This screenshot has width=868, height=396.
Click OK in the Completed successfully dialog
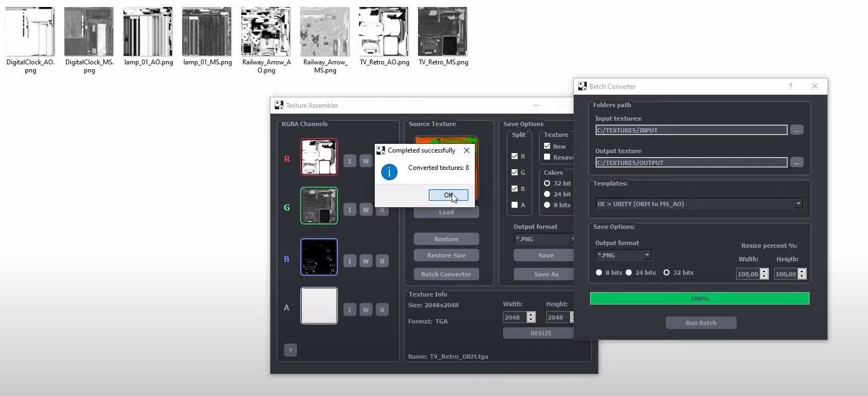448,195
